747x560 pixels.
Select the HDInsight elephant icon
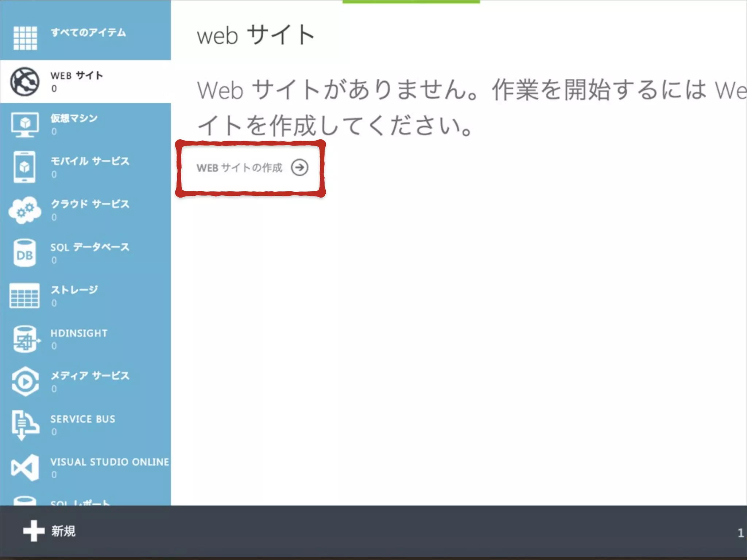tap(25, 339)
